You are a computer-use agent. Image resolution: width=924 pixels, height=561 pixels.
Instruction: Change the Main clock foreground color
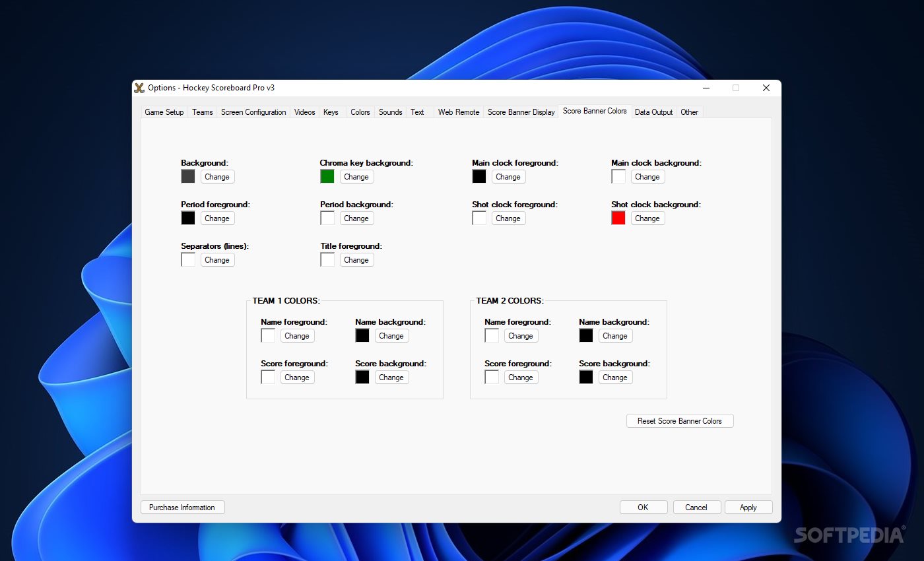(508, 177)
